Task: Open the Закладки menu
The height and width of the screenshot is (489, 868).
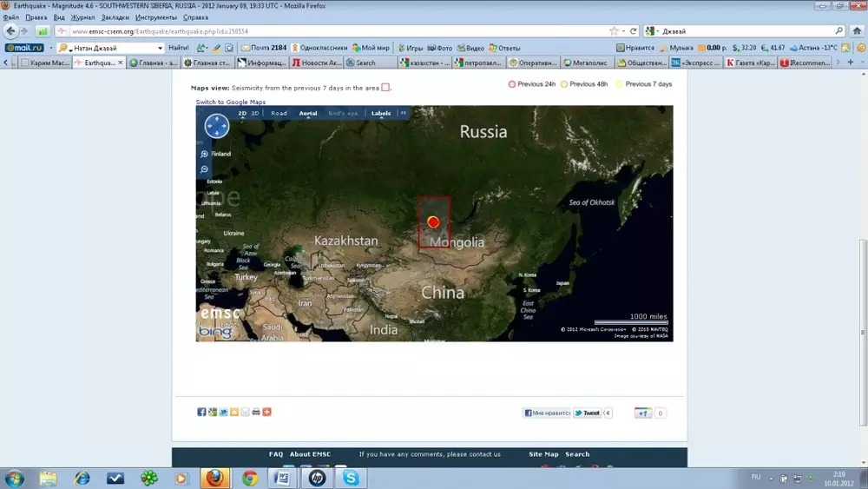Action: click(x=115, y=17)
